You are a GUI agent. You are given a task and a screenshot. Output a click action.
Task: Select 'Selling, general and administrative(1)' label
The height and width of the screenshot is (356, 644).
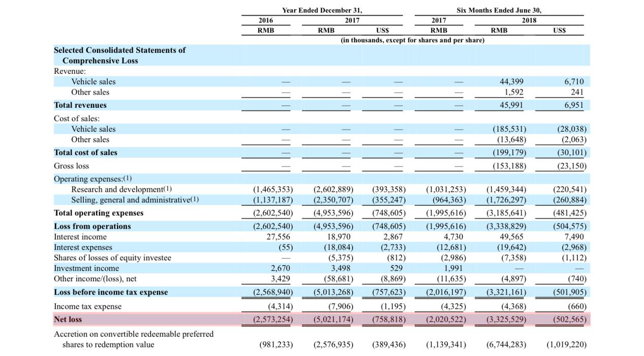click(x=135, y=199)
